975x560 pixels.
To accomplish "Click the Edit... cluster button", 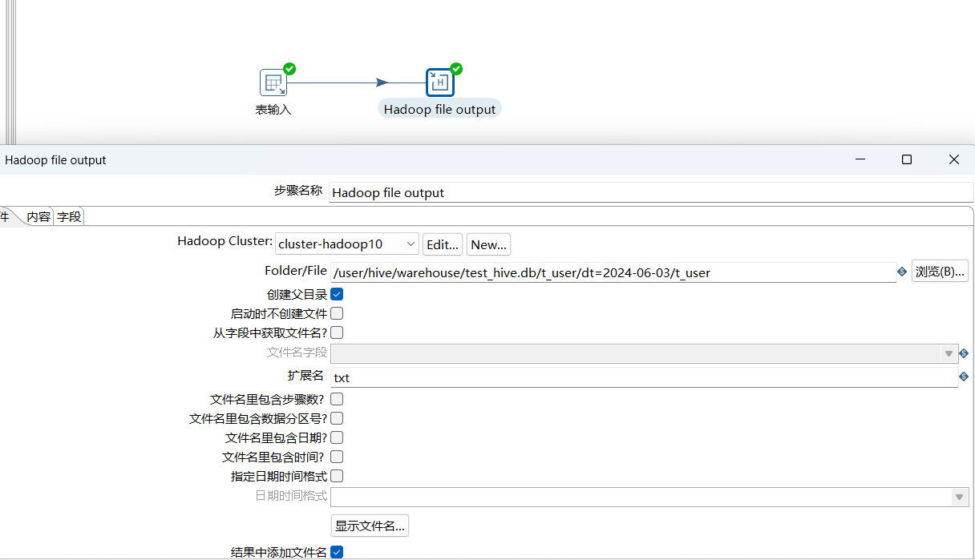I will (443, 244).
